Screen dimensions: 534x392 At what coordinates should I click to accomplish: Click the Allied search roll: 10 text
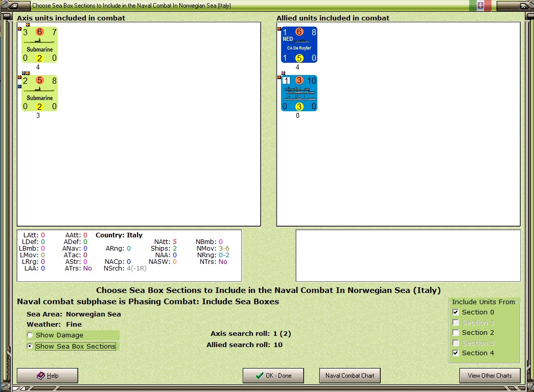tap(244, 345)
